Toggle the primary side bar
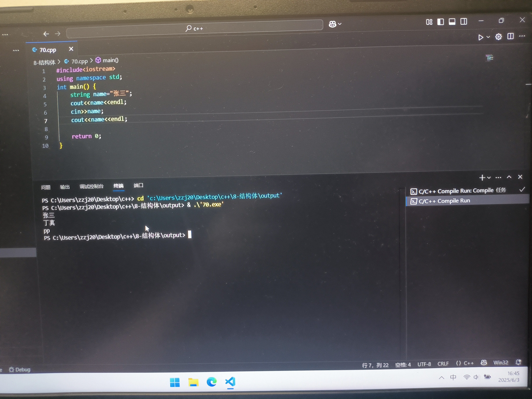This screenshot has width=532, height=399. (x=440, y=22)
